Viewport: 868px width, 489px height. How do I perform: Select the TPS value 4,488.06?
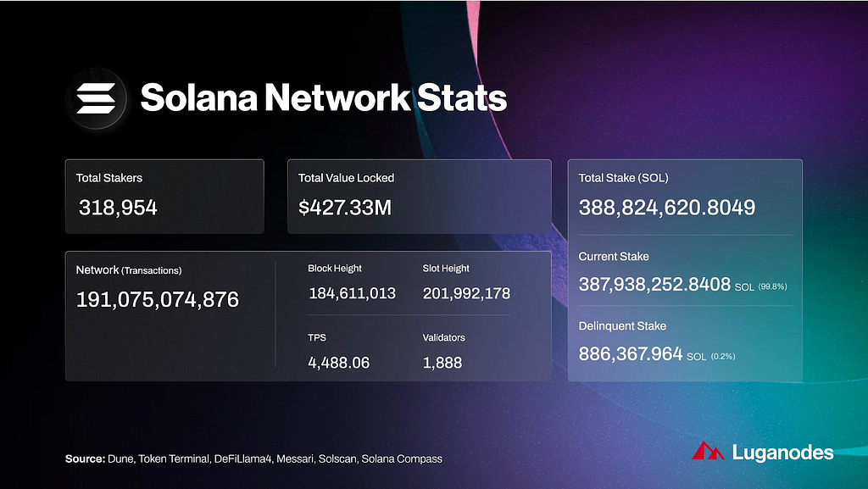coord(339,363)
